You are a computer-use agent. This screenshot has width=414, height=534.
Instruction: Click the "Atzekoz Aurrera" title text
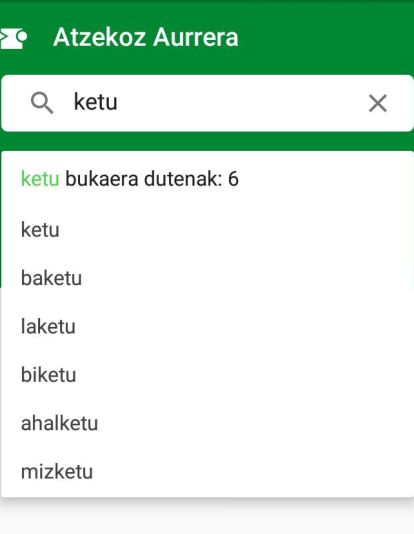coord(146,37)
